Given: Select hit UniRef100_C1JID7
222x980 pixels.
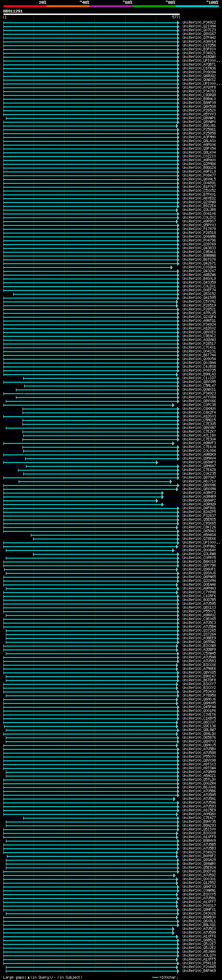Looking at the screenshot, I should pyautogui.click(x=199, y=378).
